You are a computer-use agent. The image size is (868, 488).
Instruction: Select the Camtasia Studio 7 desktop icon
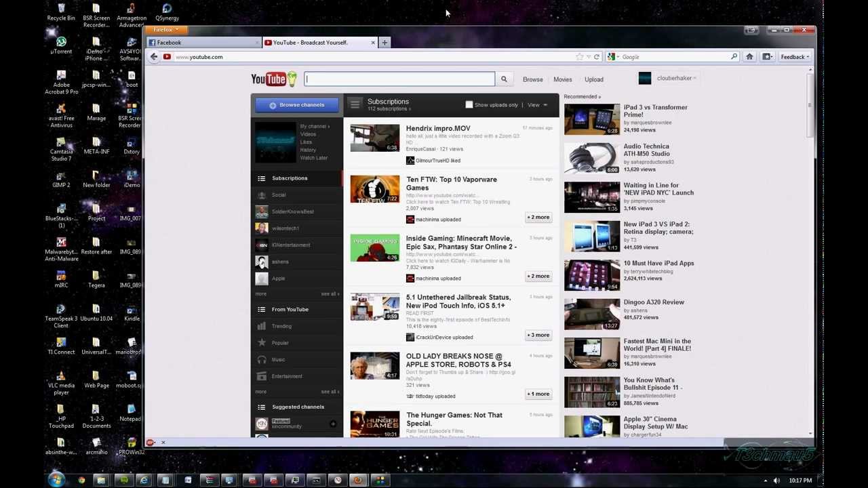pos(61,149)
